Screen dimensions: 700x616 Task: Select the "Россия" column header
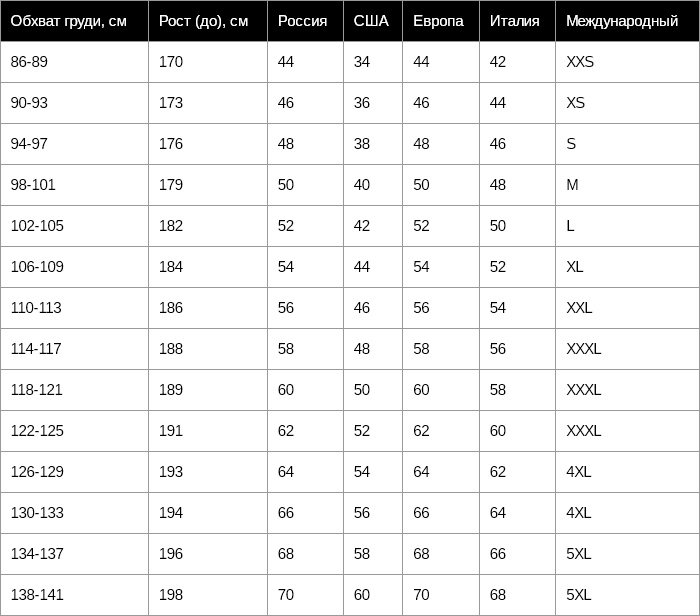(302, 21)
